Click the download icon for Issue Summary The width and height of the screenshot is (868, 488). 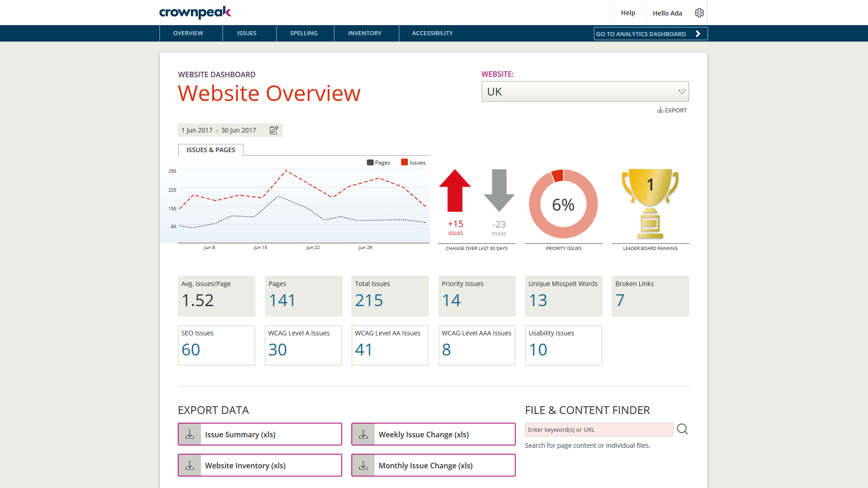coord(190,434)
